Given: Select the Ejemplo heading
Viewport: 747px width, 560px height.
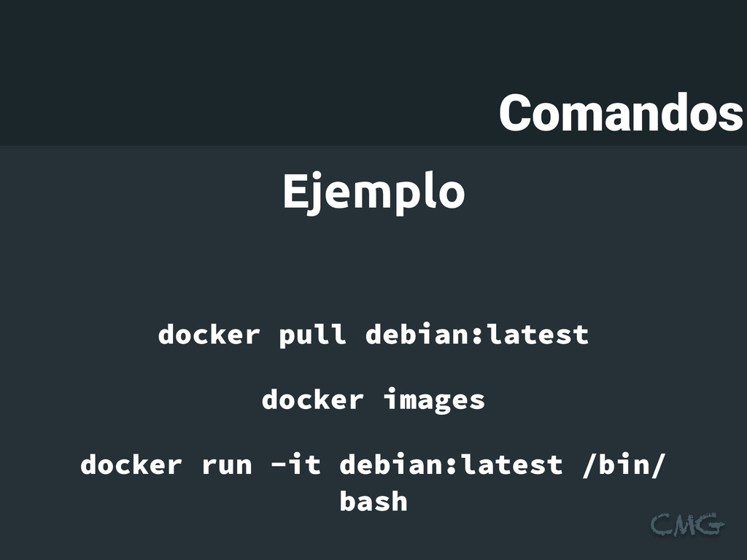Looking at the screenshot, I should 373,192.
